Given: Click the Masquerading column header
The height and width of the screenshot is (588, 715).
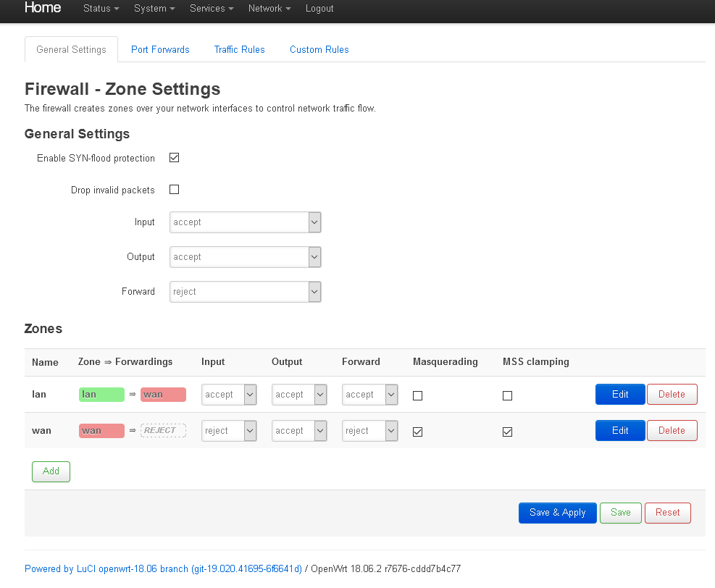Looking at the screenshot, I should point(446,362).
